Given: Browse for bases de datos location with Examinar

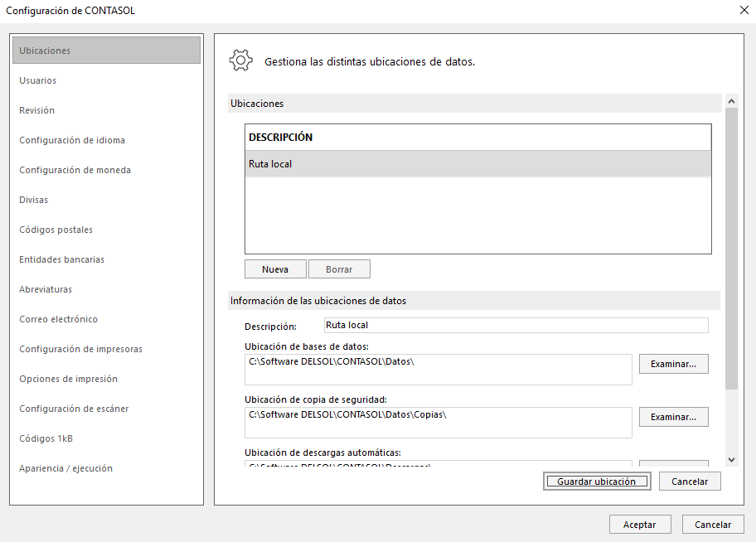Looking at the screenshot, I should point(674,364).
